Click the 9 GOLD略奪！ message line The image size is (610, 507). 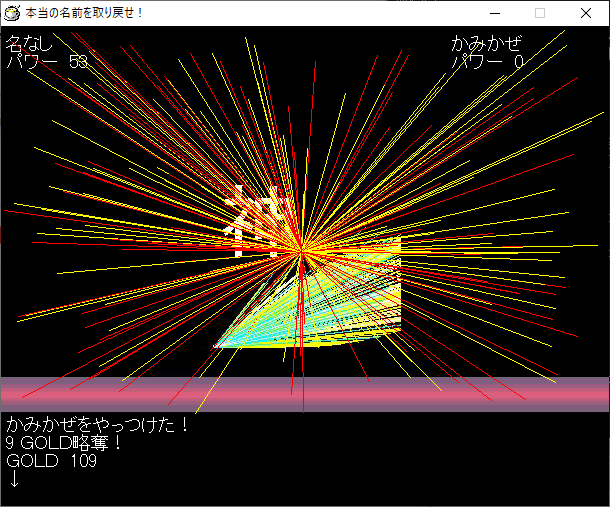63,443
